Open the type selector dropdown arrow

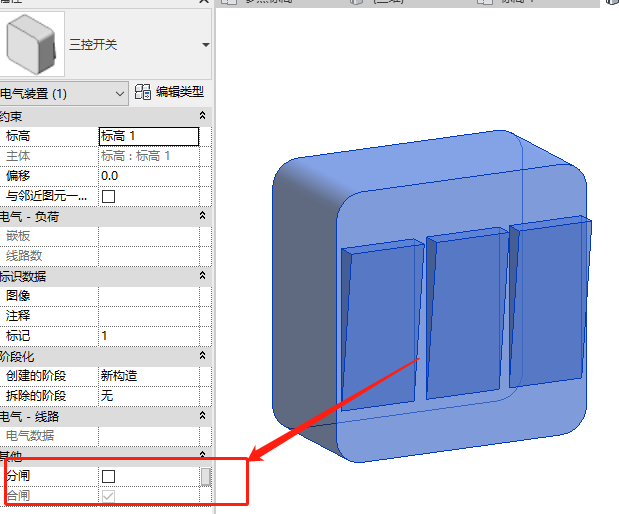[x=206, y=45]
